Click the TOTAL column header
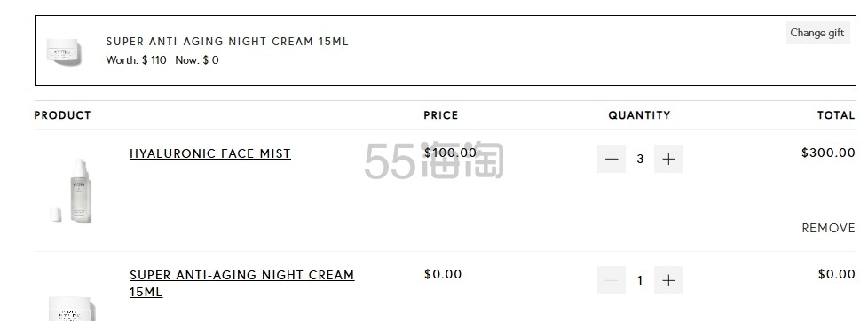This screenshot has height=321, width=868. [x=836, y=115]
